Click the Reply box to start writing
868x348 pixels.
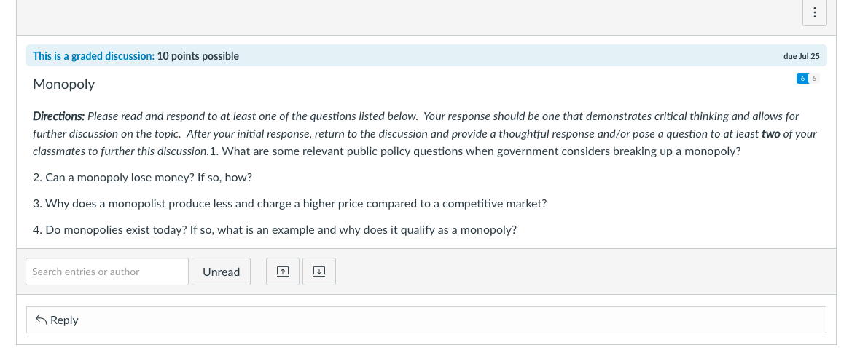[426, 320]
